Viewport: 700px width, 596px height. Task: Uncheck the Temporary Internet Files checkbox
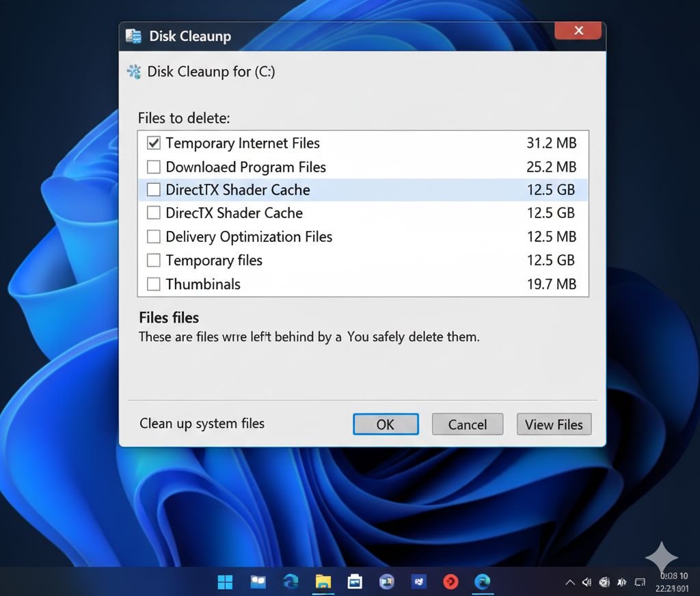click(x=153, y=143)
